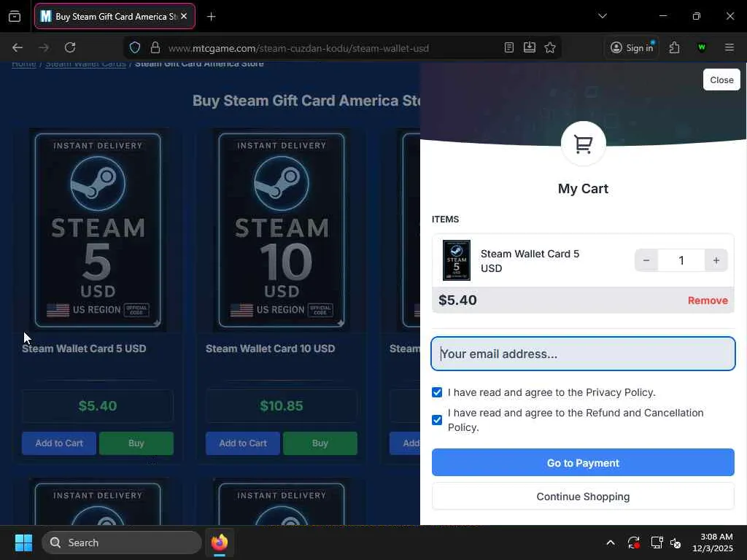The image size is (747, 560).
Task: Focus the mtcgame.com URL address bar
Action: point(298,48)
